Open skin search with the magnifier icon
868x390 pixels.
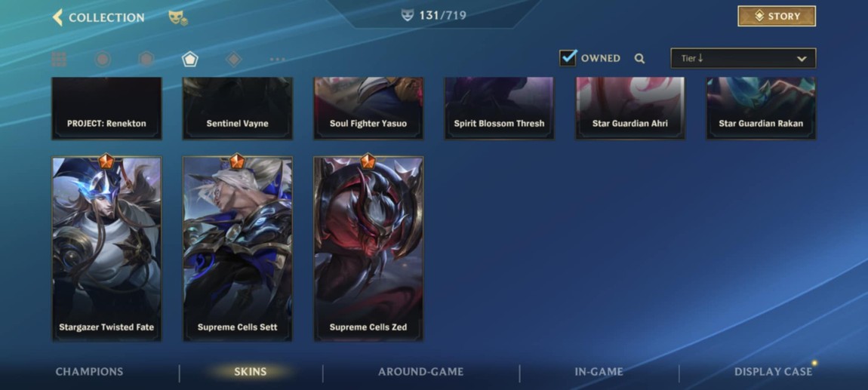pos(639,59)
